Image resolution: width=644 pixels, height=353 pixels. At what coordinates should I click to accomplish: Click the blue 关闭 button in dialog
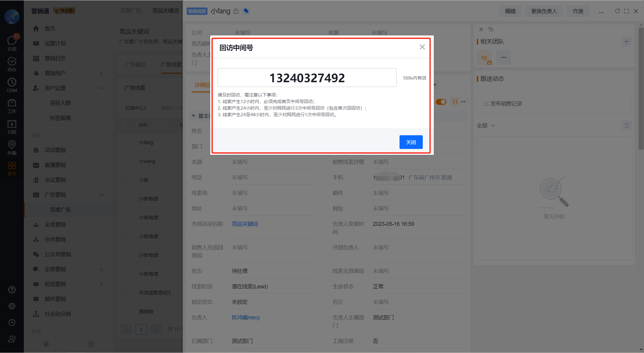click(411, 142)
